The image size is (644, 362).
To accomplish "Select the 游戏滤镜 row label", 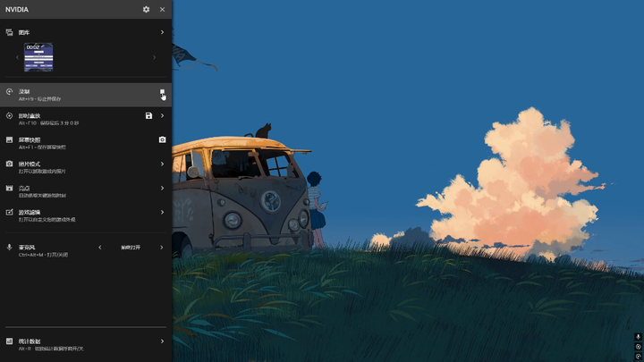I will [30, 212].
